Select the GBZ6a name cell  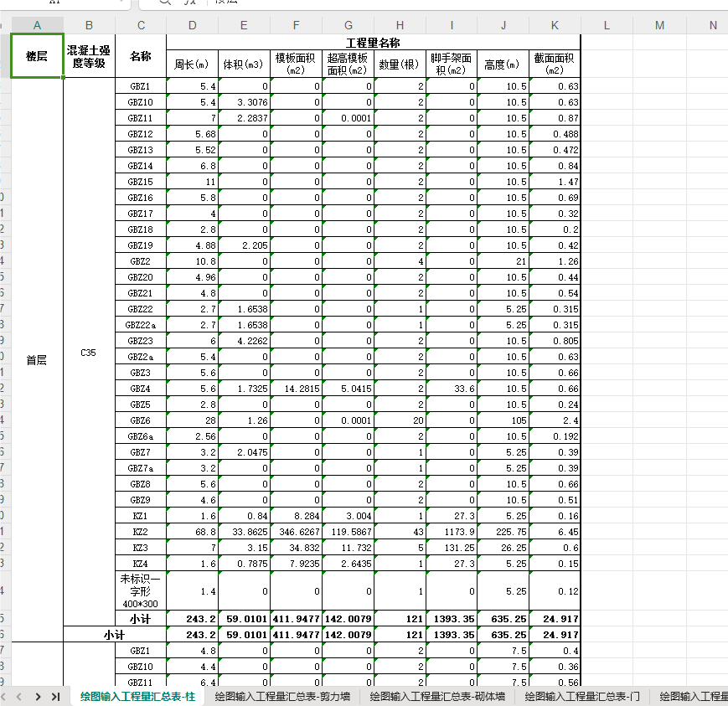coord(141,436)
